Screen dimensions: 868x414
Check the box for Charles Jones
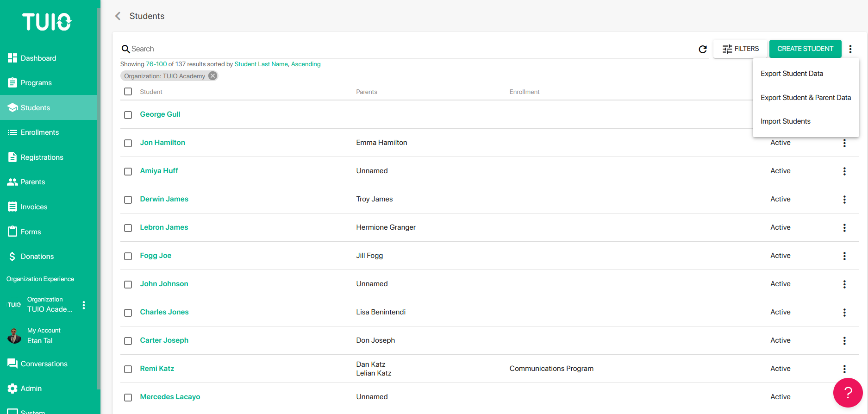[128, 313]
